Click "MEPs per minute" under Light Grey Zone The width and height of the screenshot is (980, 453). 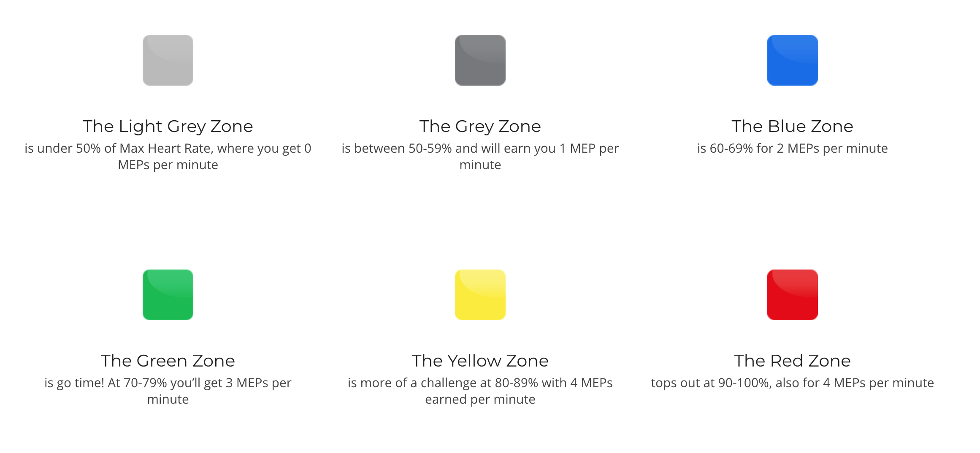coord(168,165)
